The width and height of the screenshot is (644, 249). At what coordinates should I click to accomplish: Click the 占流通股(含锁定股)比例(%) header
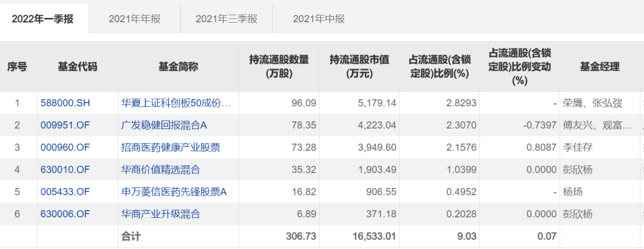click(x=439, y=67)
